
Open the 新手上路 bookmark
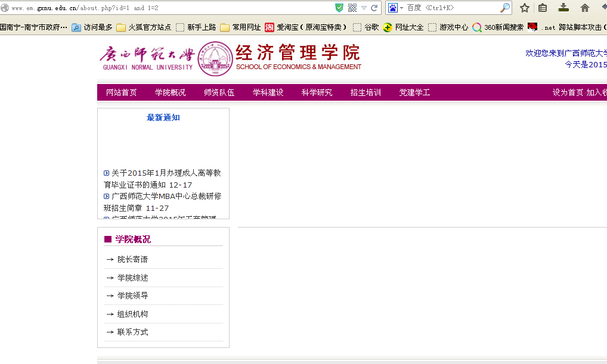click(196, 27)
